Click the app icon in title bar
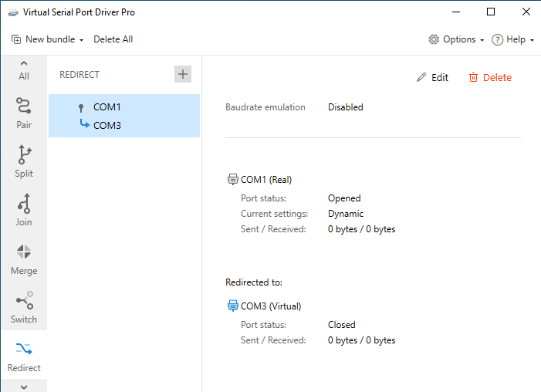Image resolution: width=541 pixels, height=392 pixels. 13,12
